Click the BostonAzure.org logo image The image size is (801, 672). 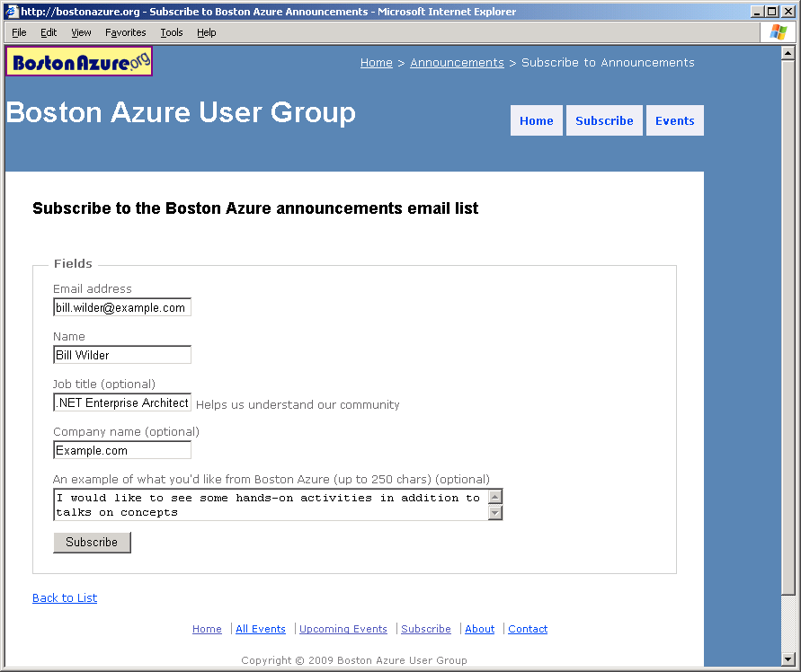point(79,62)
